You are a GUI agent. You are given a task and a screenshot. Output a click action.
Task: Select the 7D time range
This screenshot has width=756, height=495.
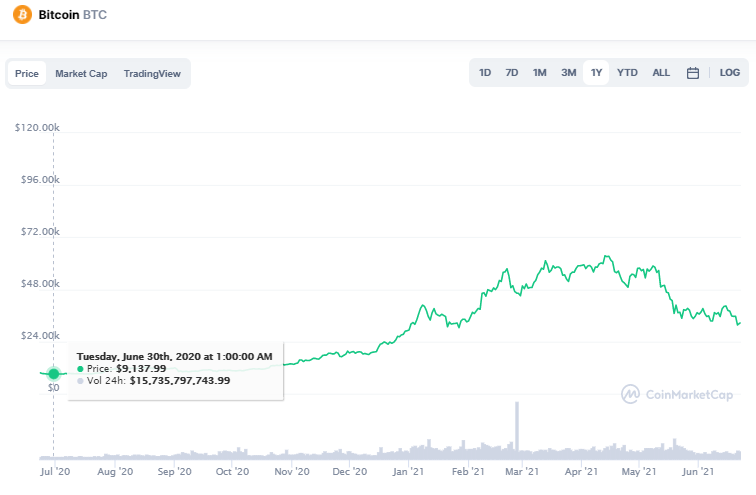tap(512, 73)
